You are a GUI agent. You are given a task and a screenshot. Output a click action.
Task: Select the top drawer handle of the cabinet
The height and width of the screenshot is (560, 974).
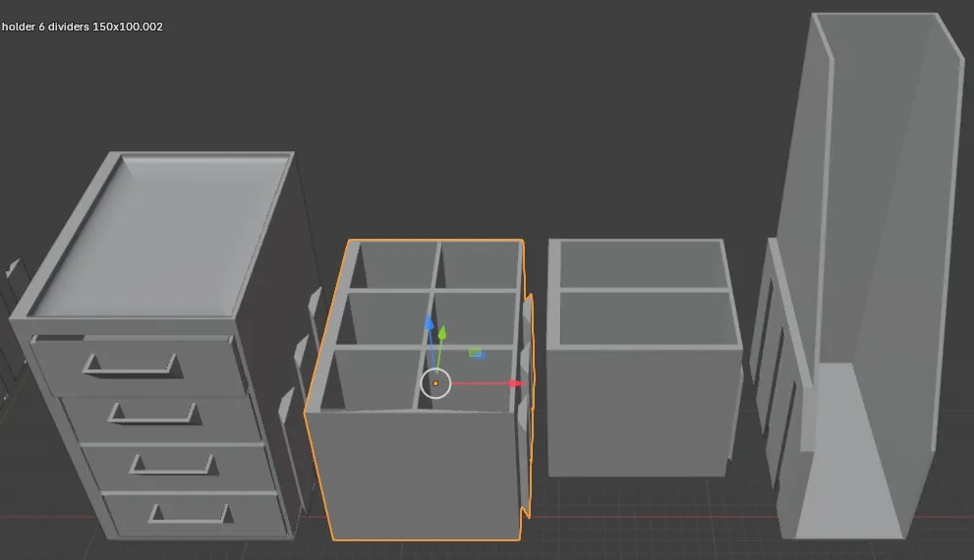133,365
